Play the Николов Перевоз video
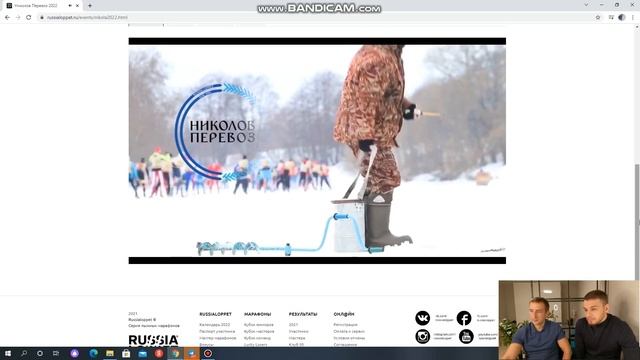 pyautogui.click(x=317, y=151)
